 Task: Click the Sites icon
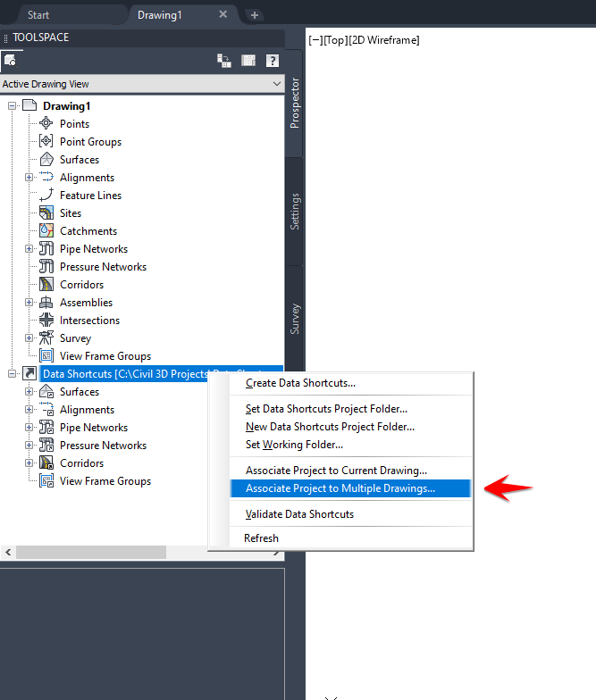tap(46, 212)
